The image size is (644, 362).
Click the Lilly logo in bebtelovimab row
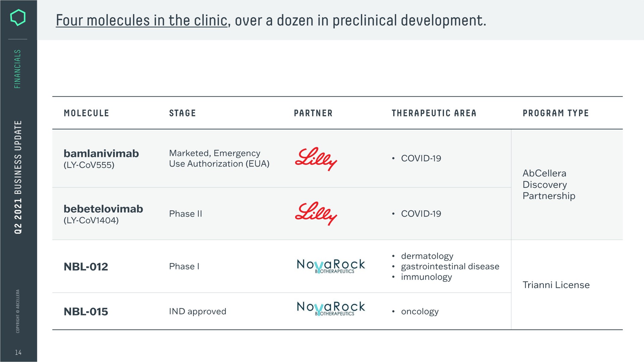[316, 214]
